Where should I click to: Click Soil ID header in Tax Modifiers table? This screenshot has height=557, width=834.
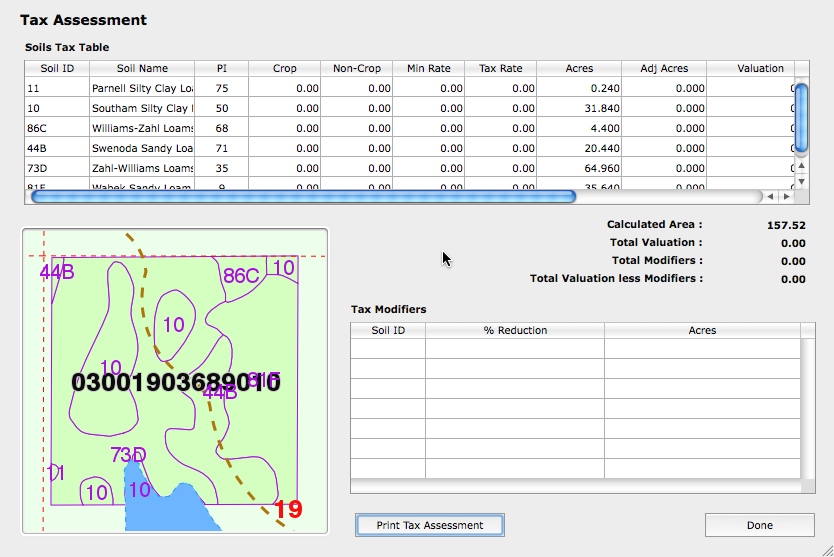coord(388,330)
